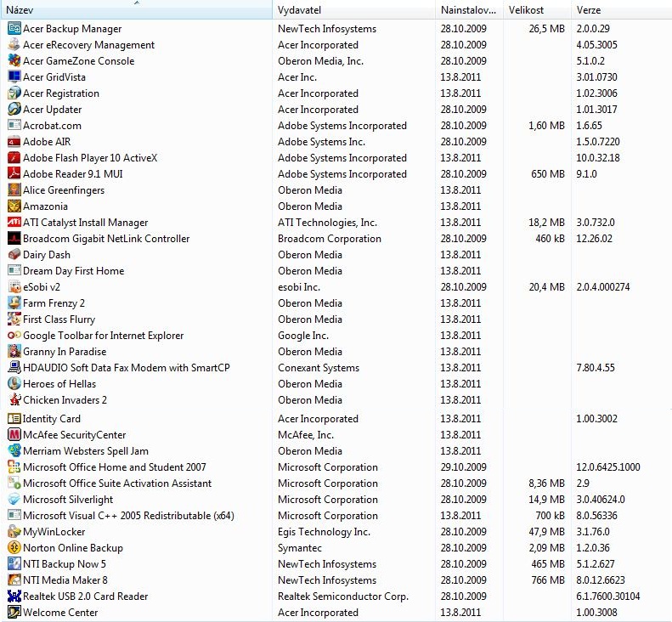Click the Google Toolbar icon
The height and width of the screenshot is (622, 672).
[14, 336]
